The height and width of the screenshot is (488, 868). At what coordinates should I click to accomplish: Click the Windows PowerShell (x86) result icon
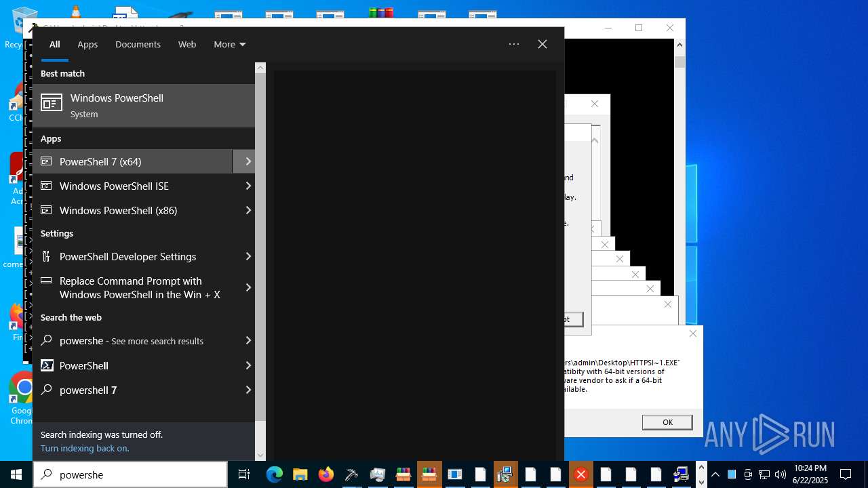46,210
